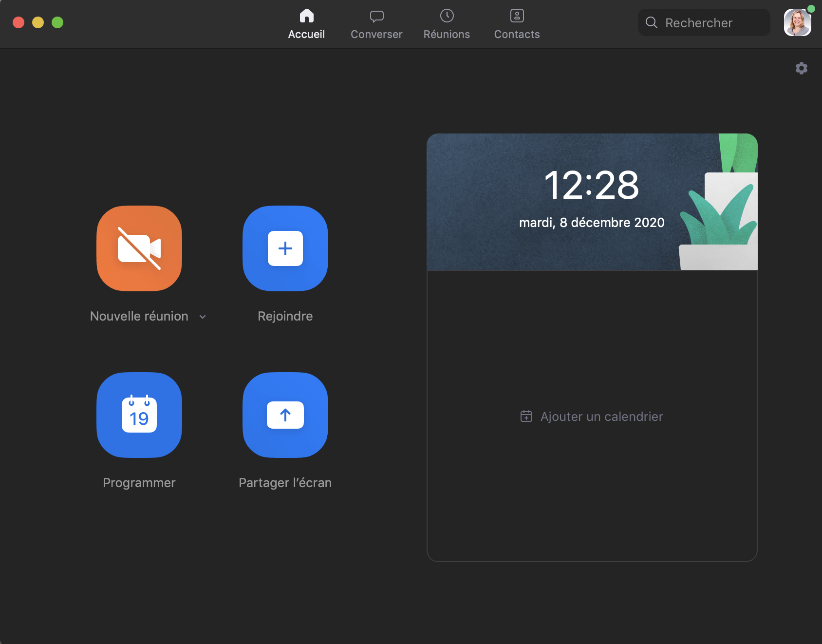Click the Partager l'écran text label

[285, 483]
